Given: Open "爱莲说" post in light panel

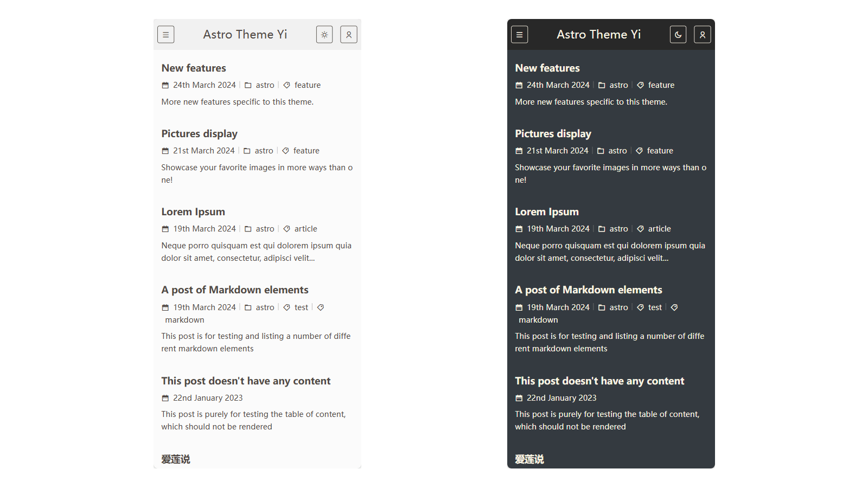Looking at the screenshot, I should pyautogui.click(x=175, y=459).
